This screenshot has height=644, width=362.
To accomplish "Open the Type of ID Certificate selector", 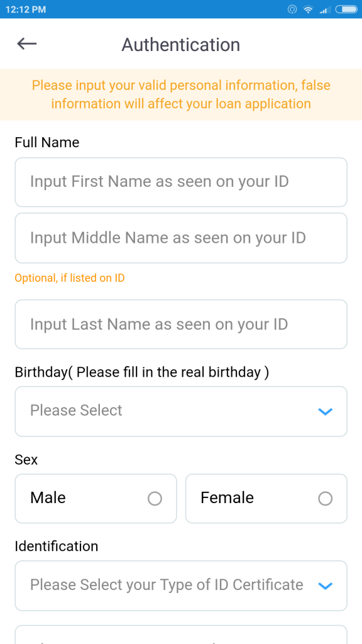I will [181, 586].
